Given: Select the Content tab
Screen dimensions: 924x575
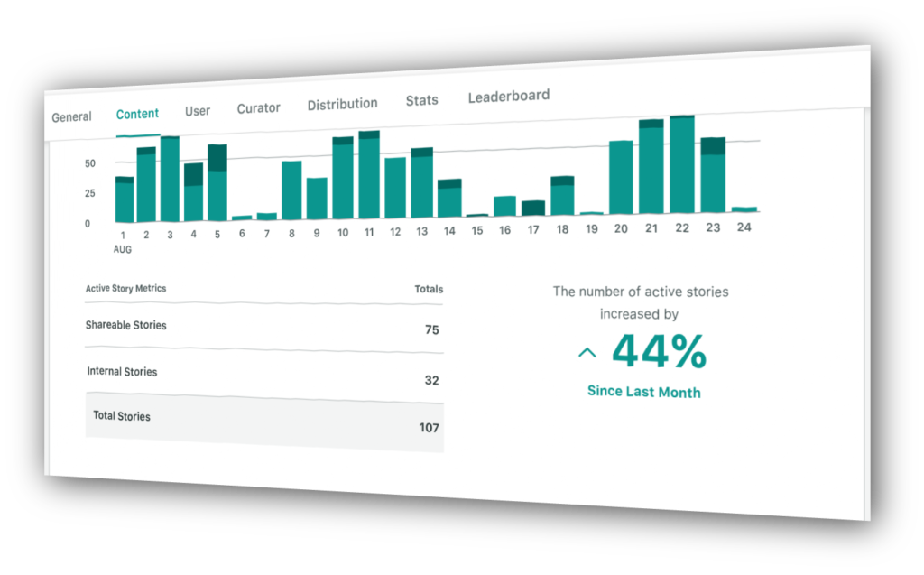Looking at the screenshot, I should tap(137, 114).
